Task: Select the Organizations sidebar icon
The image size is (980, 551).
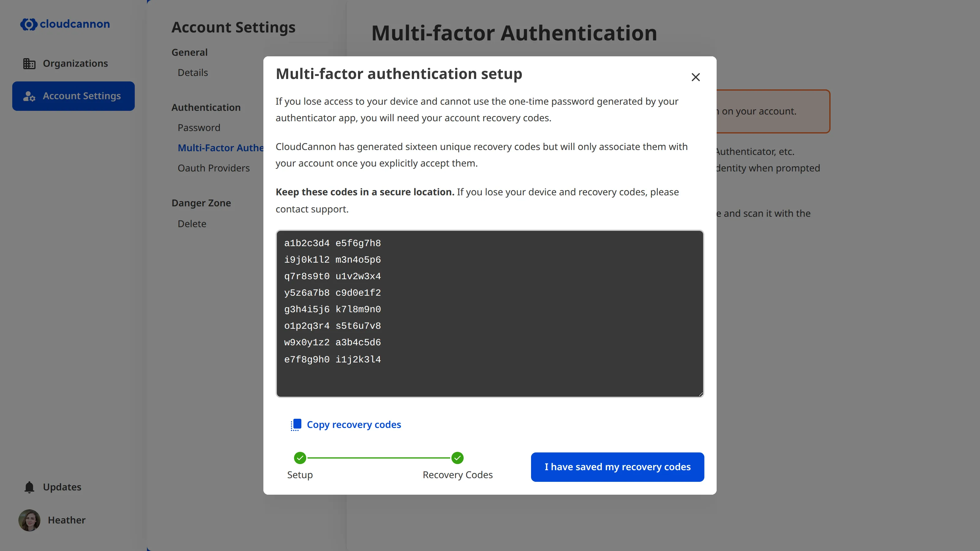Action: pyautogui.click(x=29, y=63)
